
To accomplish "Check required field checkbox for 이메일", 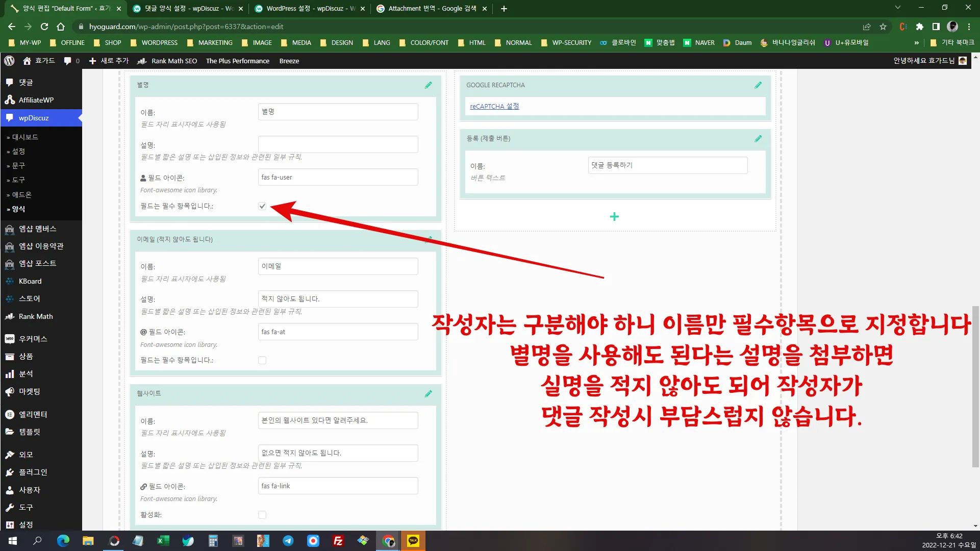I will 262,360.
